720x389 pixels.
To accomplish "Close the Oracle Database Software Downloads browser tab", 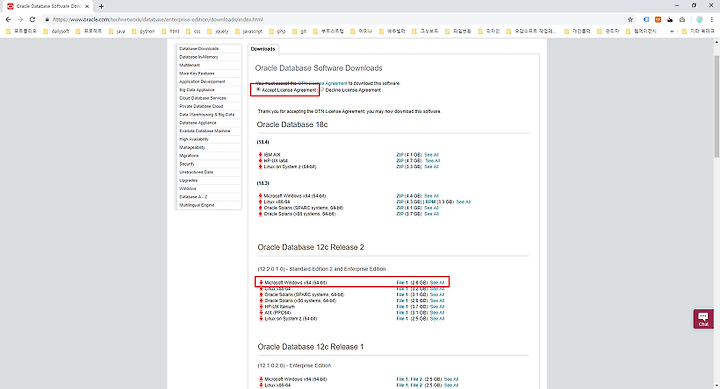I will (x=87, y=6).
